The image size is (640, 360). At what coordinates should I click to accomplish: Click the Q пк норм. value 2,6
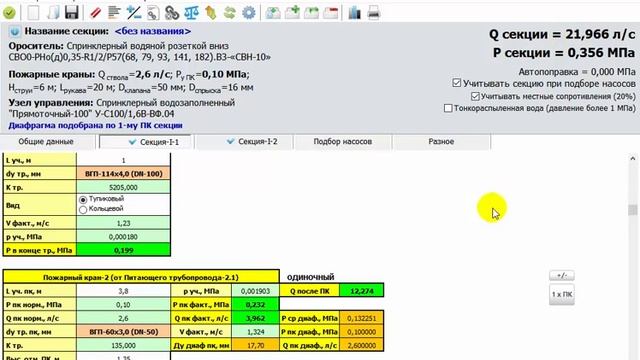pyautogui.click(x=124, y=318)
